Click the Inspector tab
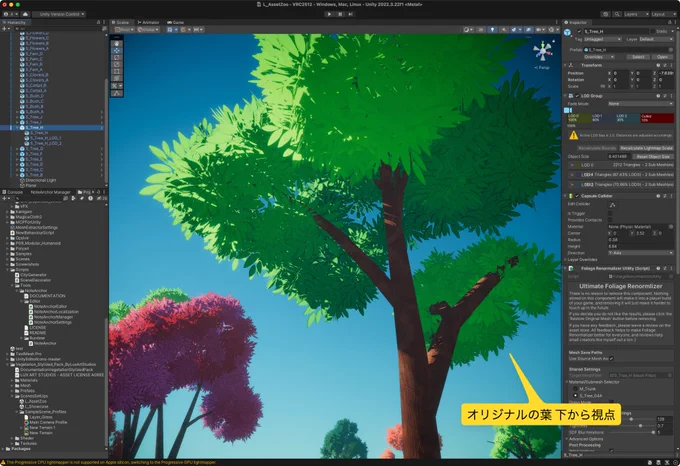 coord(575,22)
